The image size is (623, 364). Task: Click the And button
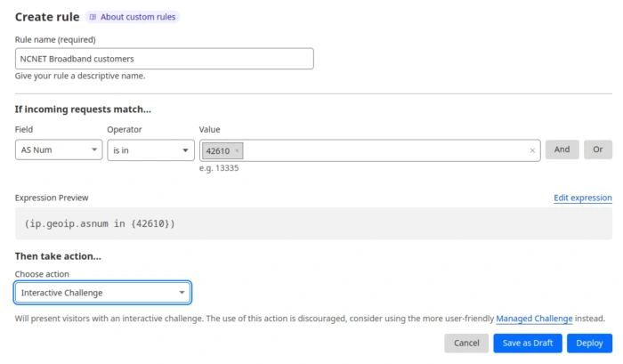point(562,150)
